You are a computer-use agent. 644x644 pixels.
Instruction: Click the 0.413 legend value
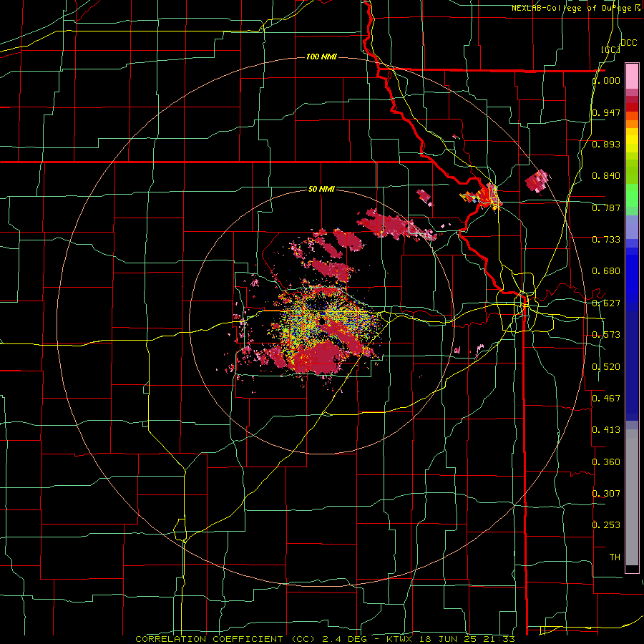click(x=606, y=430)
